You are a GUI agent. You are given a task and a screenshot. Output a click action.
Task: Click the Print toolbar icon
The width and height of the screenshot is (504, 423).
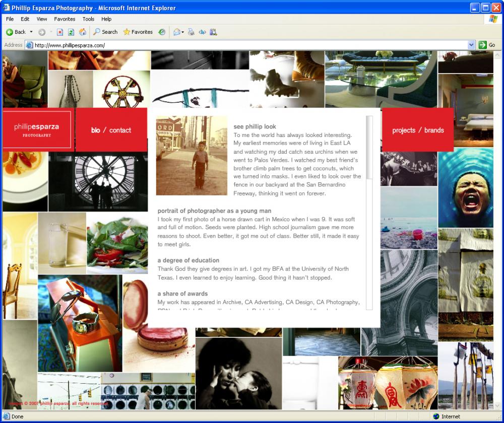click(x=191, y=32)
